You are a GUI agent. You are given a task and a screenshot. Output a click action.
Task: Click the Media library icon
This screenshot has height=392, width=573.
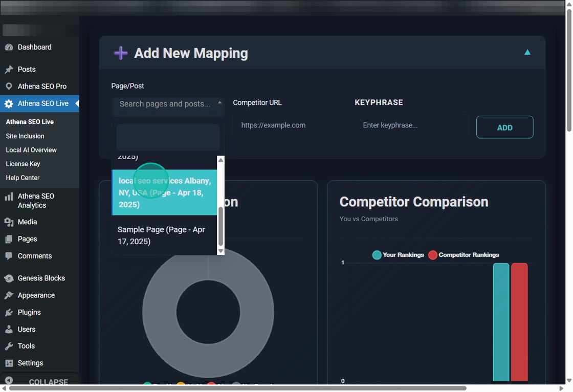point(9,222)
